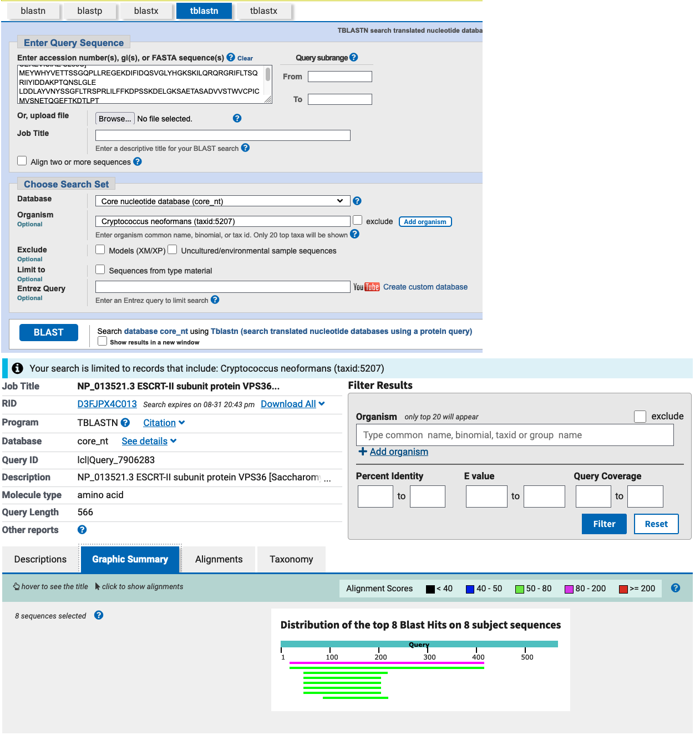
Task: Click the BLAST button
Action: click(x=49, y=332)
